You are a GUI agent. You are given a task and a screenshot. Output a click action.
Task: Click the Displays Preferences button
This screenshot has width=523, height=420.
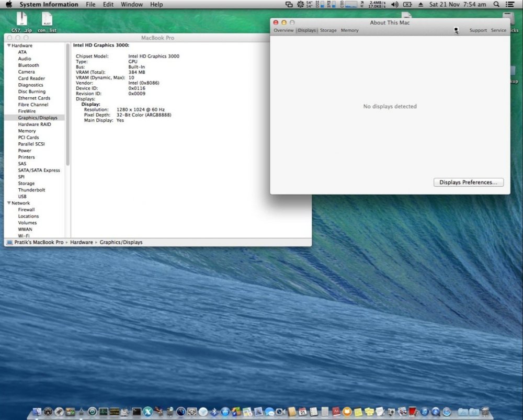click(x=468, y=182)
